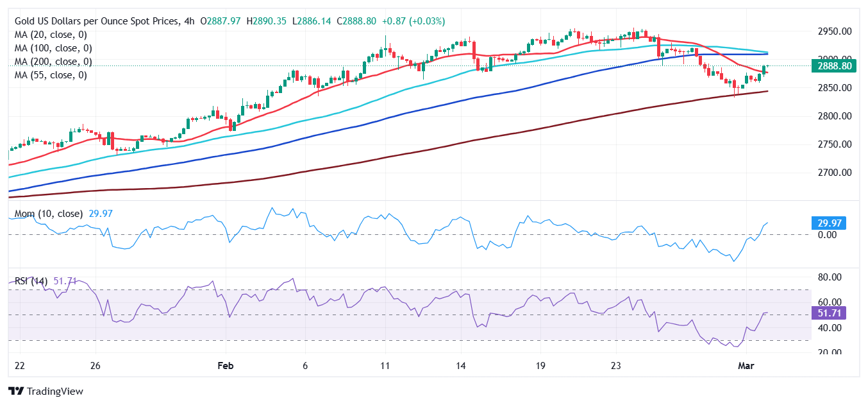The image size is (868, 405).
Task: Click the TradingView logo icon
Action: (x=16, y=391)
